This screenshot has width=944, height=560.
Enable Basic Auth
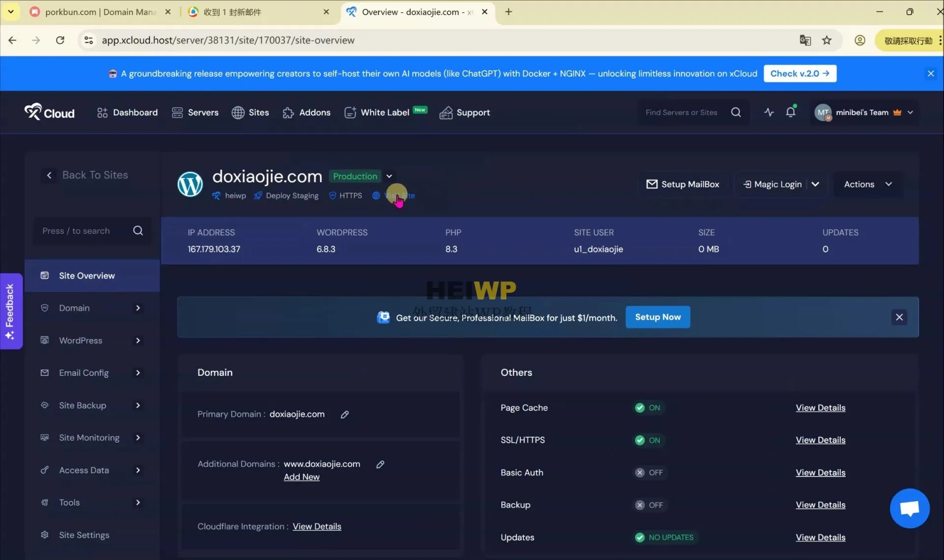[649, 472]
